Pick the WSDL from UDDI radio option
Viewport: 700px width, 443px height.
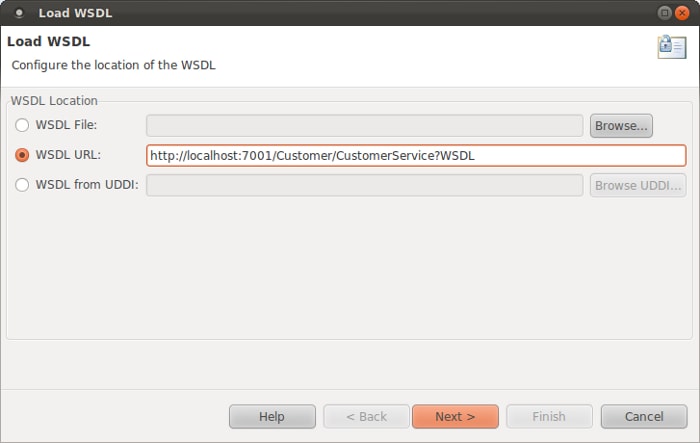click(x=22, y=185)
